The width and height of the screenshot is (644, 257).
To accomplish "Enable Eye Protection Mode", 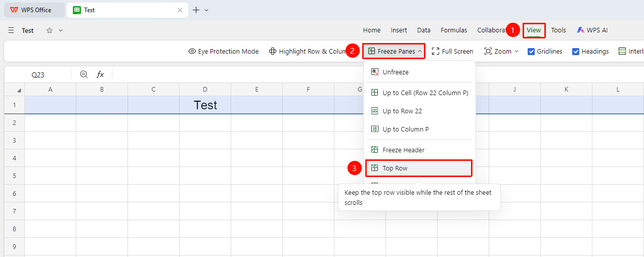I will click(x=223, y=51).
